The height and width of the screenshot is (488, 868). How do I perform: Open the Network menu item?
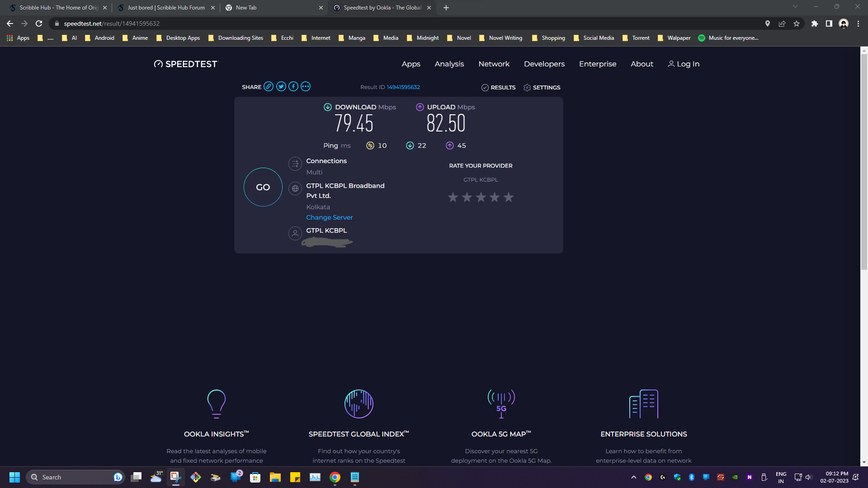(x=494, y=64)
